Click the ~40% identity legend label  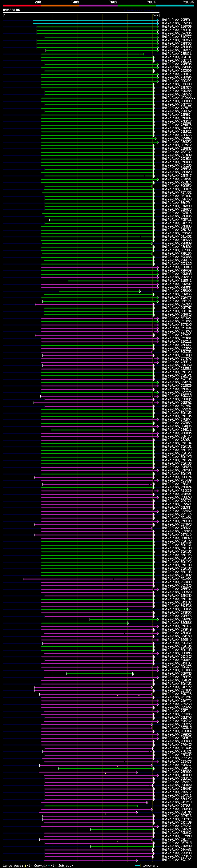75,2
